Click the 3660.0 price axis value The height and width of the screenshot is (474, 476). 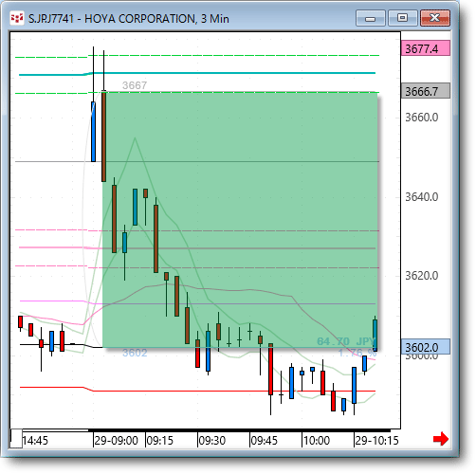coord(422,118)
